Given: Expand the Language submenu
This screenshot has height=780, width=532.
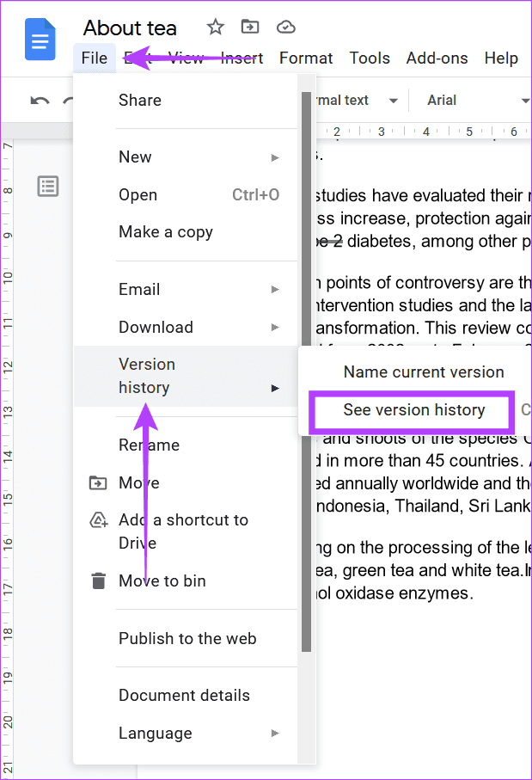Looking at the screenshot, I should click(x=275, y=734).
